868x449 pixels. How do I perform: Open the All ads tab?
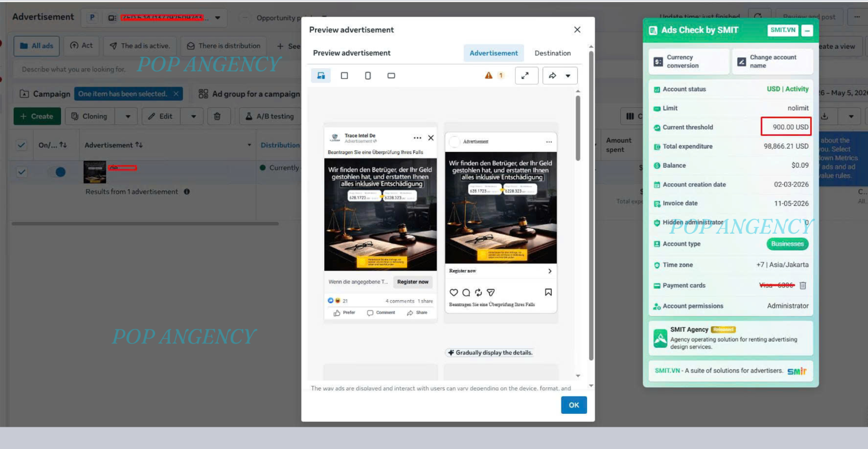click(37, 46)
